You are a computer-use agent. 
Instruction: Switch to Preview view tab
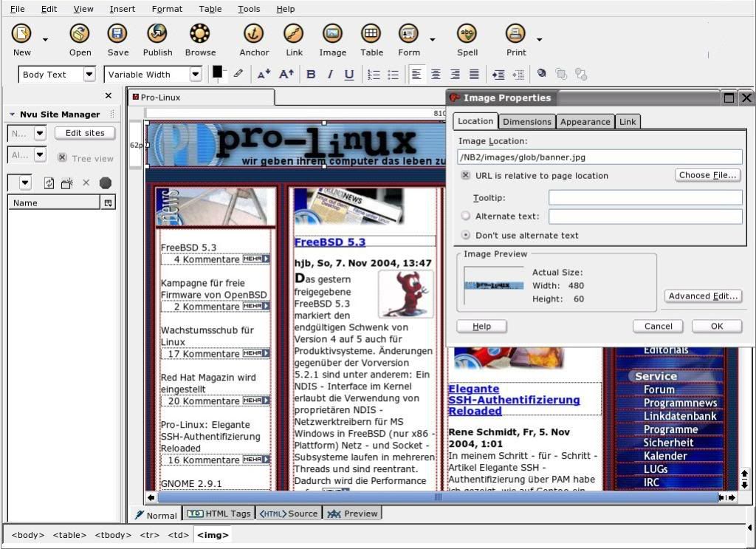tap(352, 514)
